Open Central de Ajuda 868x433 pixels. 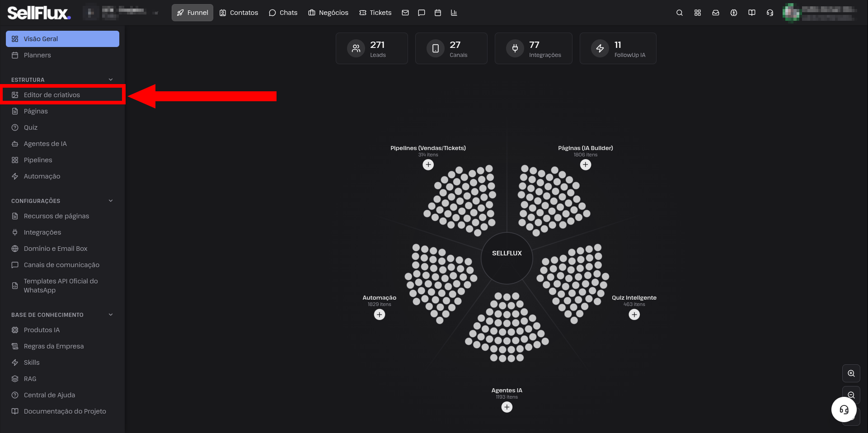(62, 395)
